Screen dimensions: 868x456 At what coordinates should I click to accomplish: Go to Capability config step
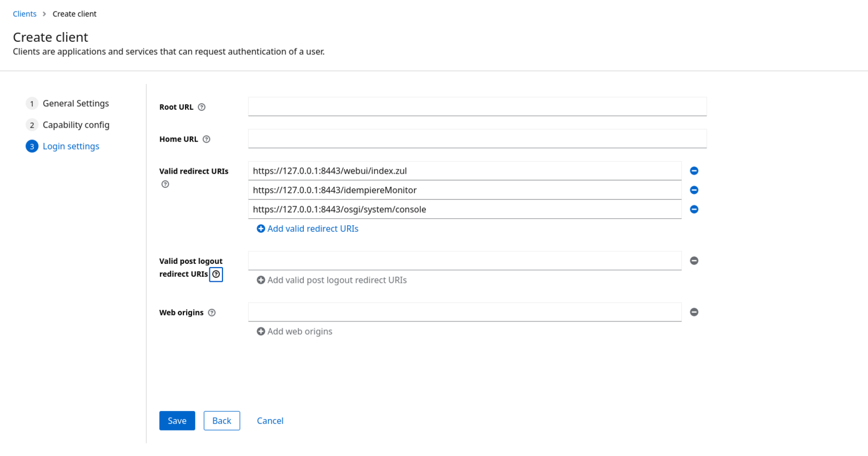76,125
